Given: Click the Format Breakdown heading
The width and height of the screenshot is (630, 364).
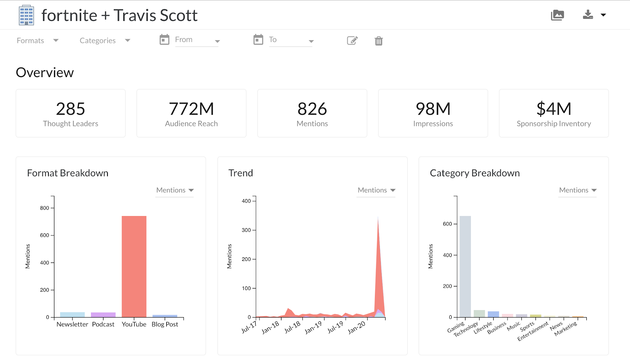Looking at the screenshot, I should pos(68,173).
